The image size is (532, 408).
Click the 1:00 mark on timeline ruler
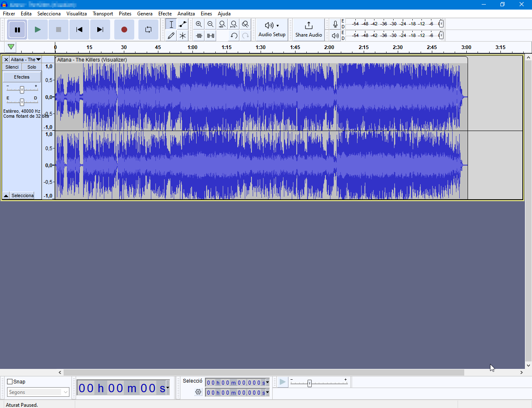[x=192, y=47]
